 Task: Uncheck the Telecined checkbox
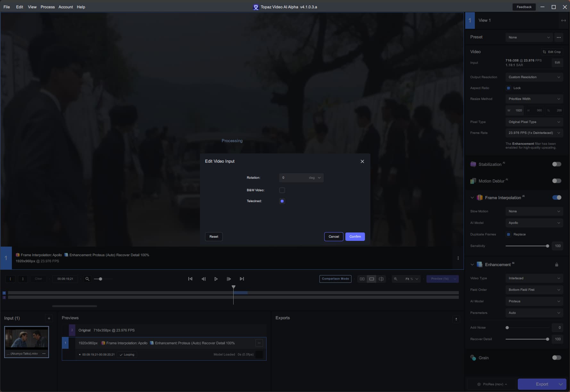tap(282, 201)
